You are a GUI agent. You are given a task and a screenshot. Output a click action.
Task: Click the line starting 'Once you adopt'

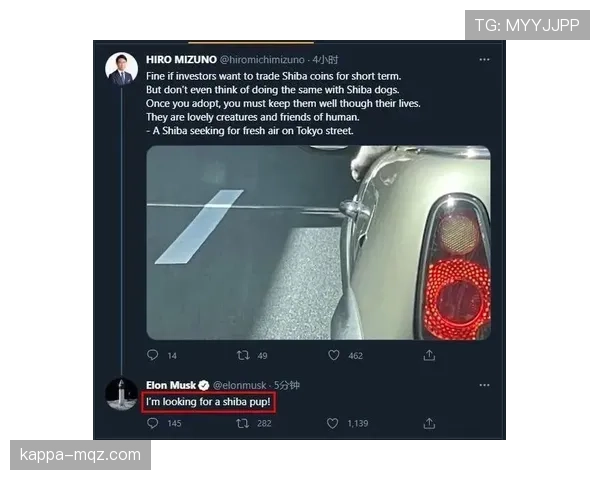pyautogui.click(x=283, y=103)
